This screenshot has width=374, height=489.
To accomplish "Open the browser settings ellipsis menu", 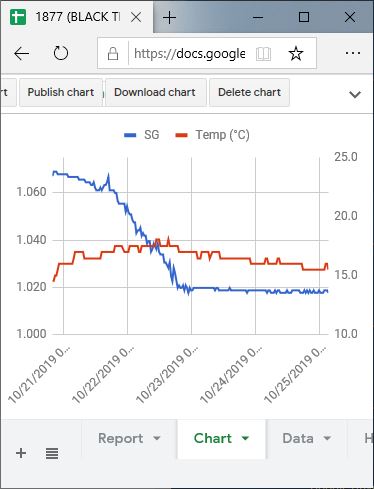I will pos(353,53).
